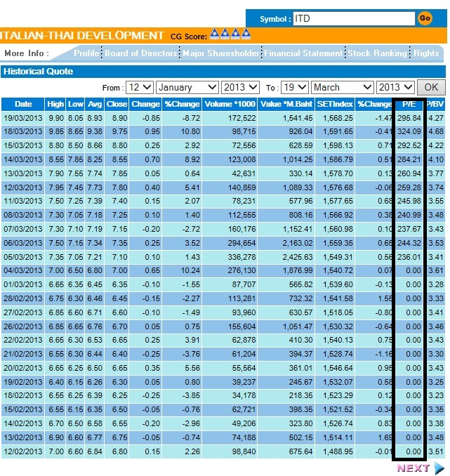Open the Board of Directors tab
Image resolution: width=450 pixels, height=476 pixels.
pos(141,53)
